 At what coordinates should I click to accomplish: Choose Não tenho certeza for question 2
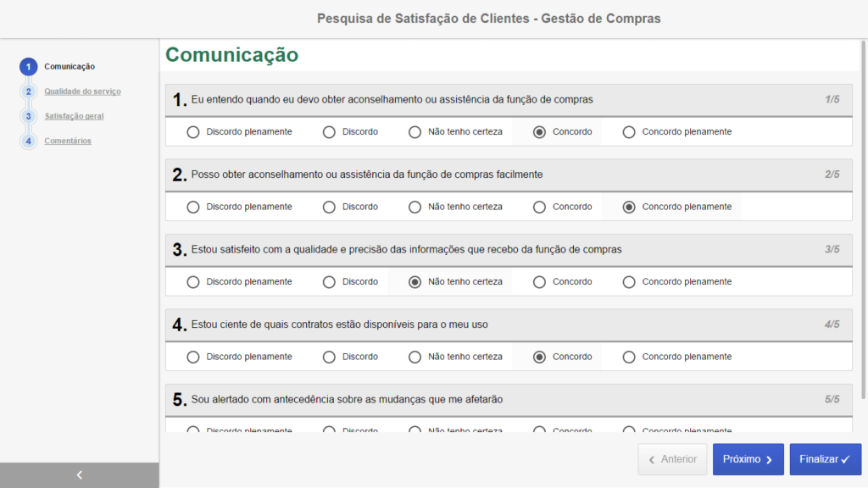(x=415, y=207)
